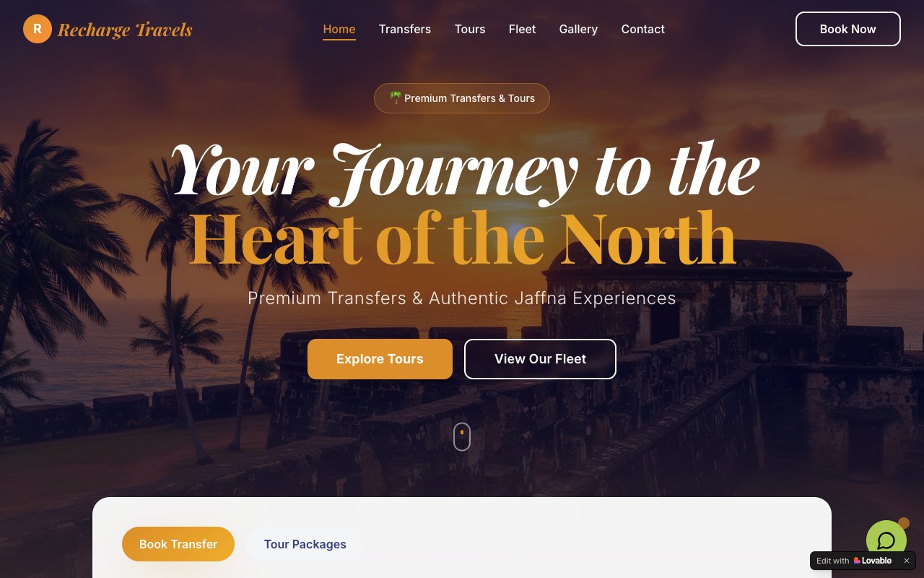Click the orange R logo circle
The height and width of the screenshot is (578, 924).
point(38,29)
